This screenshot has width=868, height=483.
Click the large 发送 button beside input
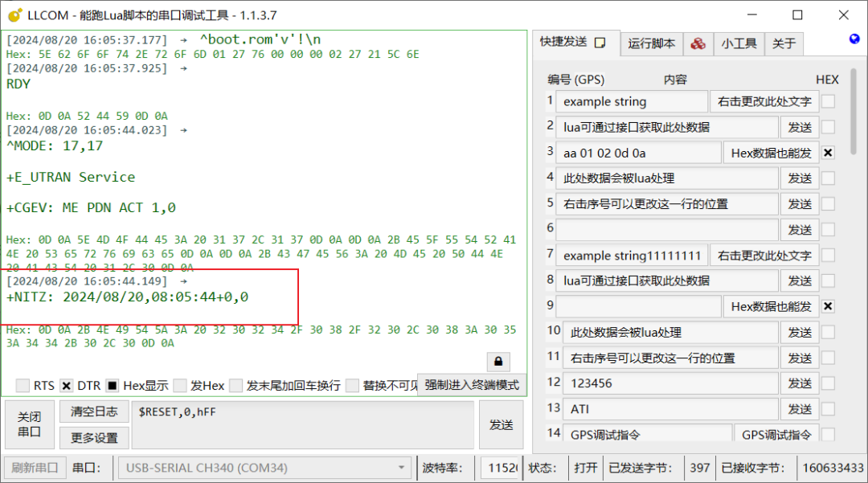coord(501,424)
